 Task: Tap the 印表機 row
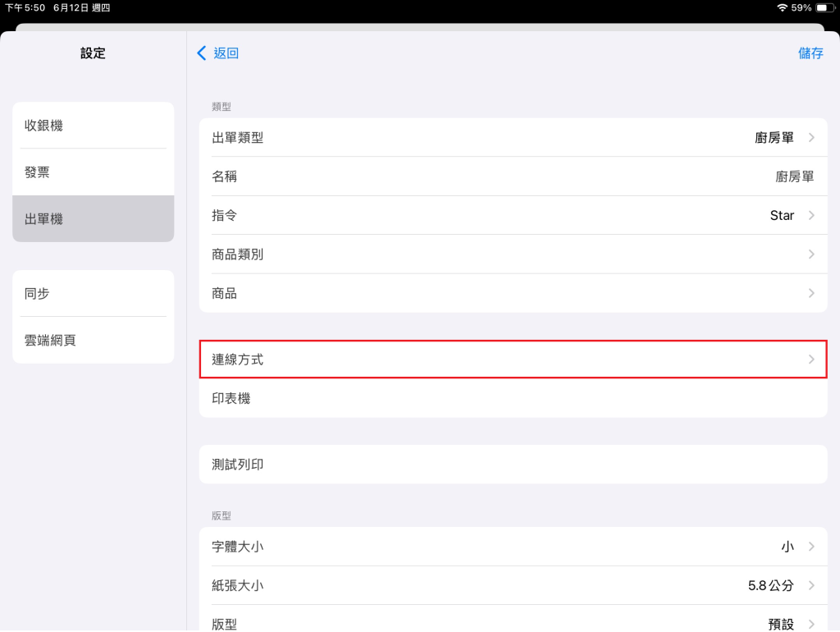[514, 398]
